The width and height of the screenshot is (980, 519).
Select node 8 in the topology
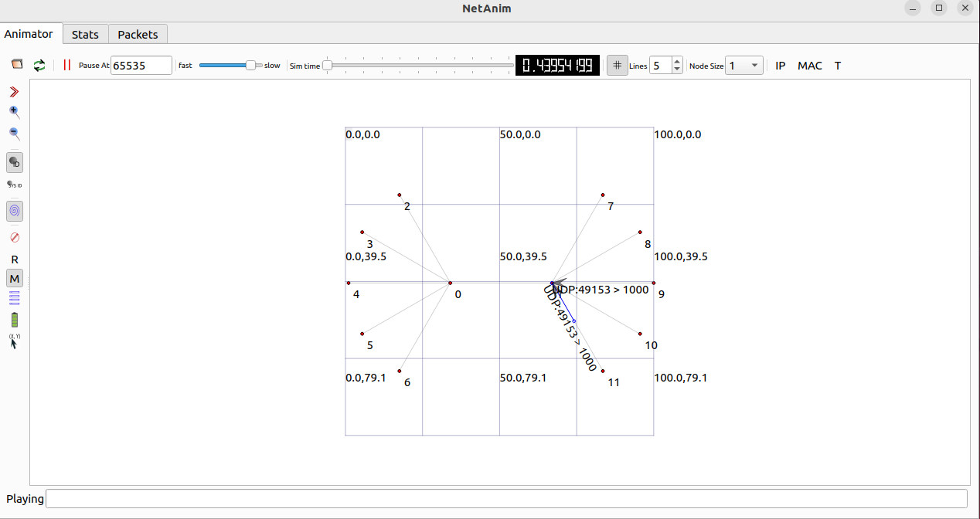(640, 232)
